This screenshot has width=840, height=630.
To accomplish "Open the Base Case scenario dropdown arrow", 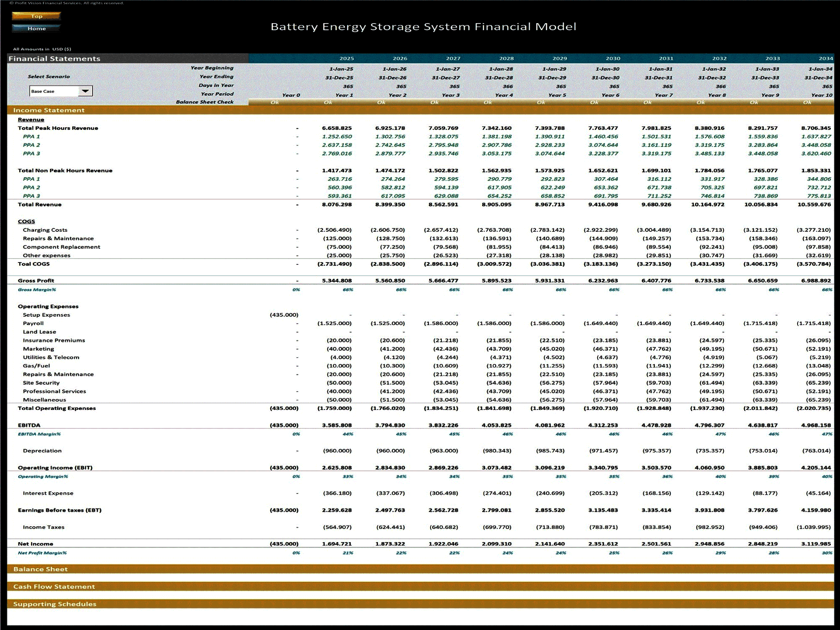I will click(85, 91).
